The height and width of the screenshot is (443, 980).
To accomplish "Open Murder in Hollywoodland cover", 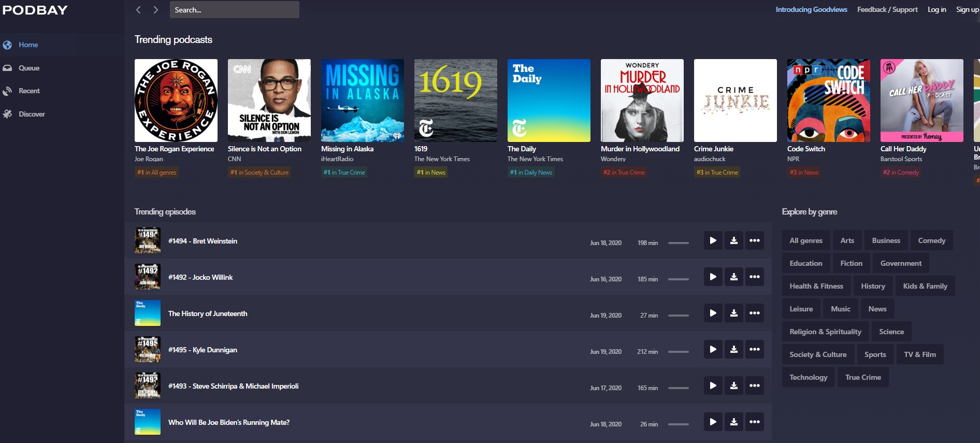I will (642, 101).
